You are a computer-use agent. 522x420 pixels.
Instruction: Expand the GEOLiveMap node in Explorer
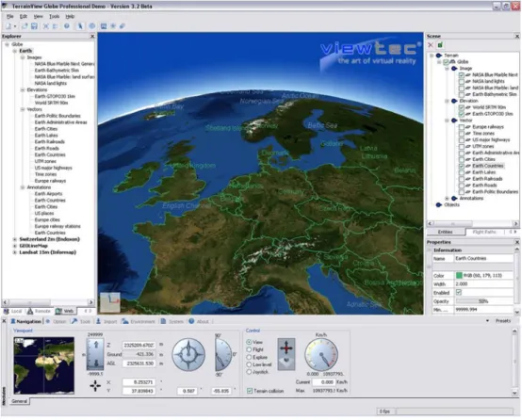(15, 246)
